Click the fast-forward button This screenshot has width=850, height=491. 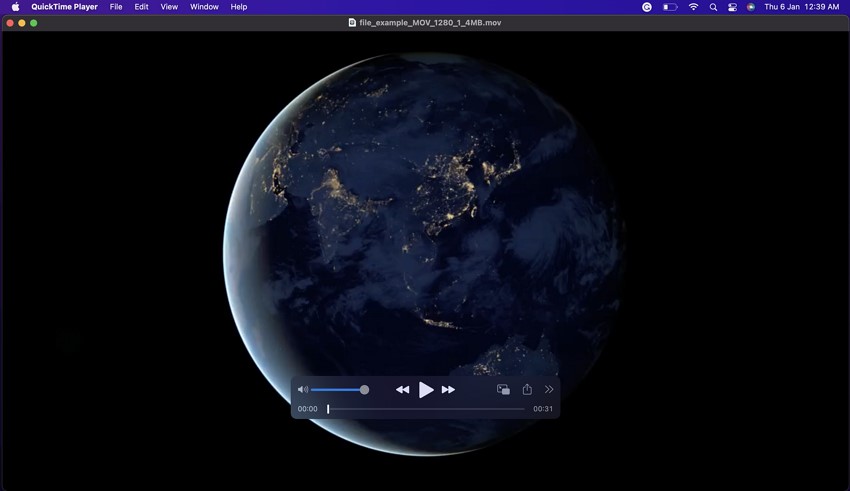(448, 390)
